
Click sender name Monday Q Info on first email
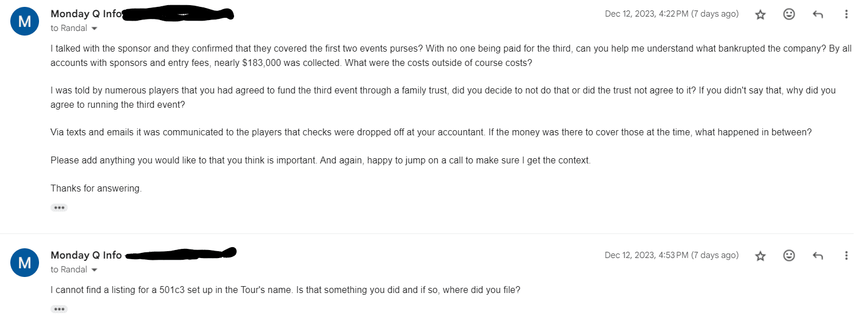pos(86,14)
